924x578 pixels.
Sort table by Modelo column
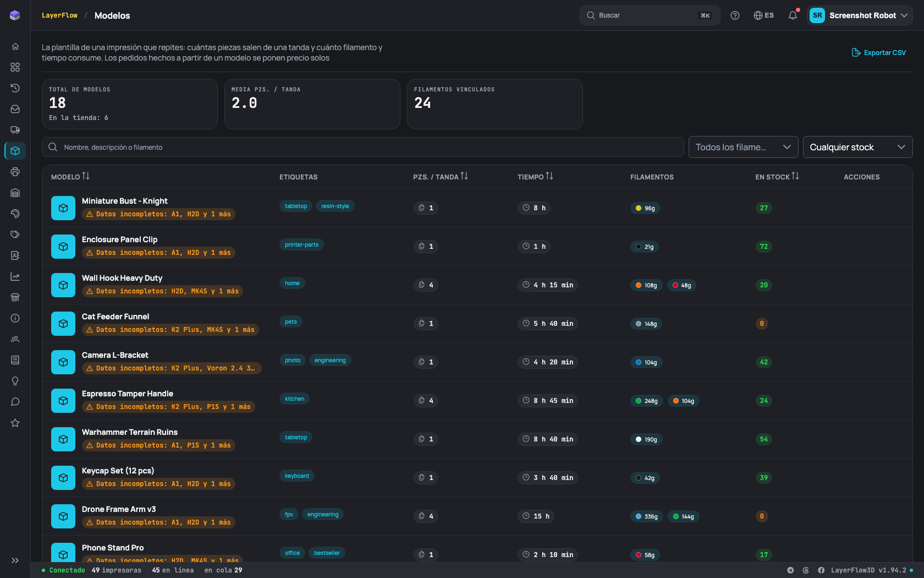coord(70,177)
